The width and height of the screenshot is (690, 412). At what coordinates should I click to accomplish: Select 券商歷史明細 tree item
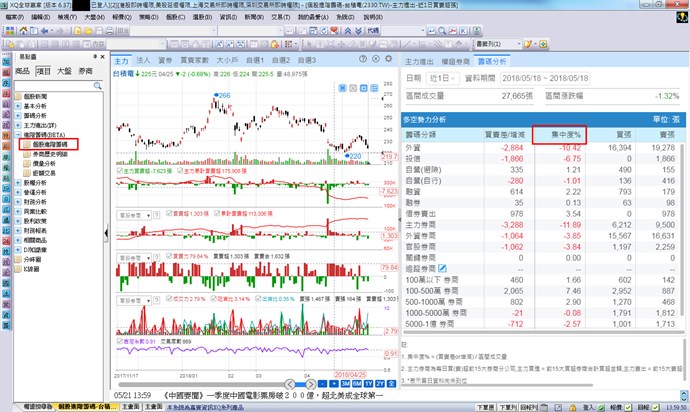pos(50,154)
